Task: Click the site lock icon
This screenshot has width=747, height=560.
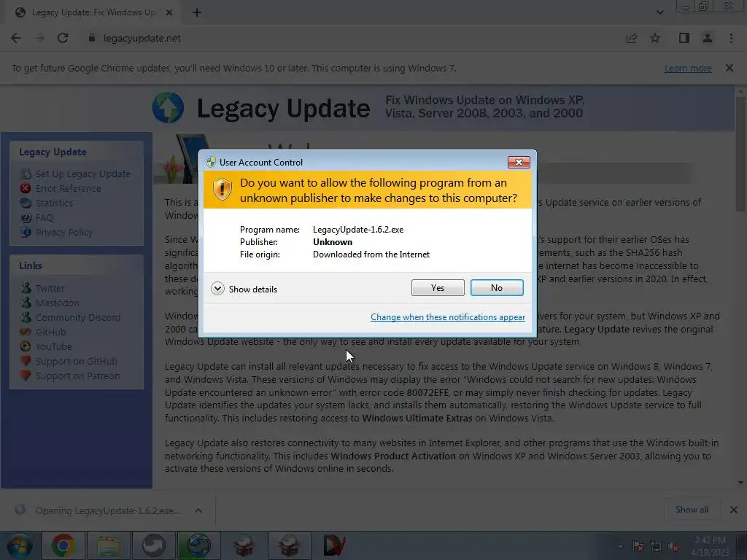Action: (x=91, y=38)
